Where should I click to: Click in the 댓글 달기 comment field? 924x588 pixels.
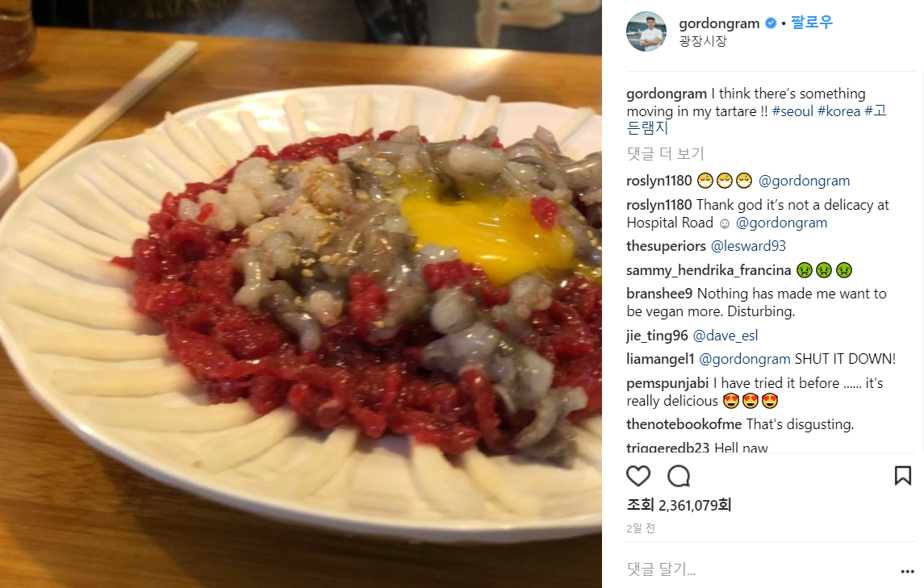[760, 569]
